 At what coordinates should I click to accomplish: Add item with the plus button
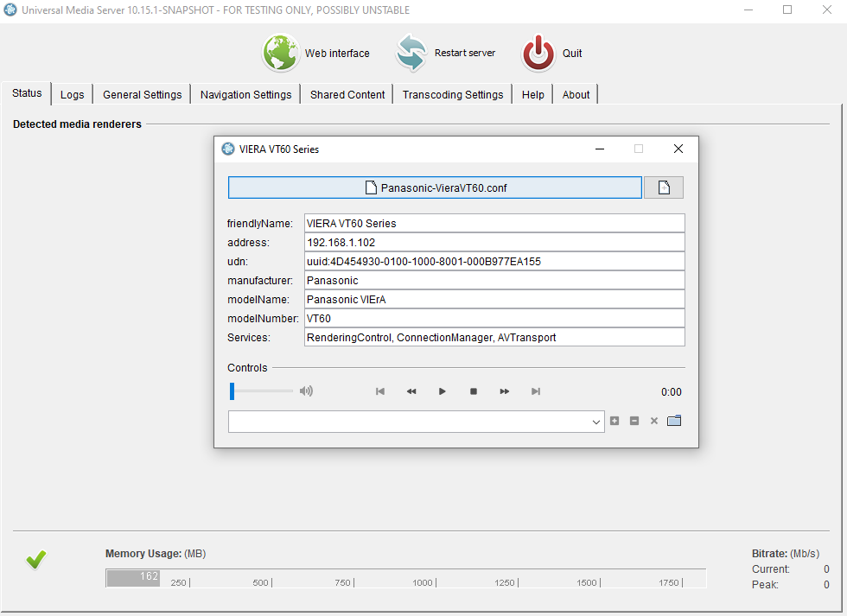615,421
